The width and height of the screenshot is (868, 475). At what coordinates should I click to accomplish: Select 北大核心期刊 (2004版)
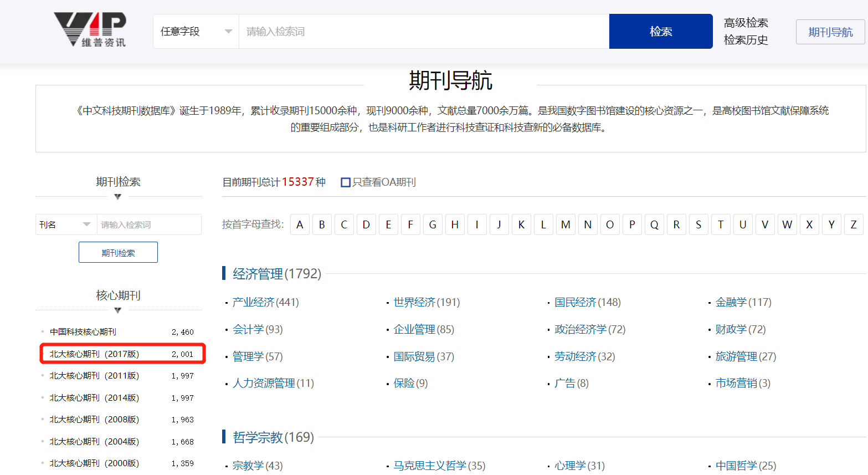(x=94, y=442)
